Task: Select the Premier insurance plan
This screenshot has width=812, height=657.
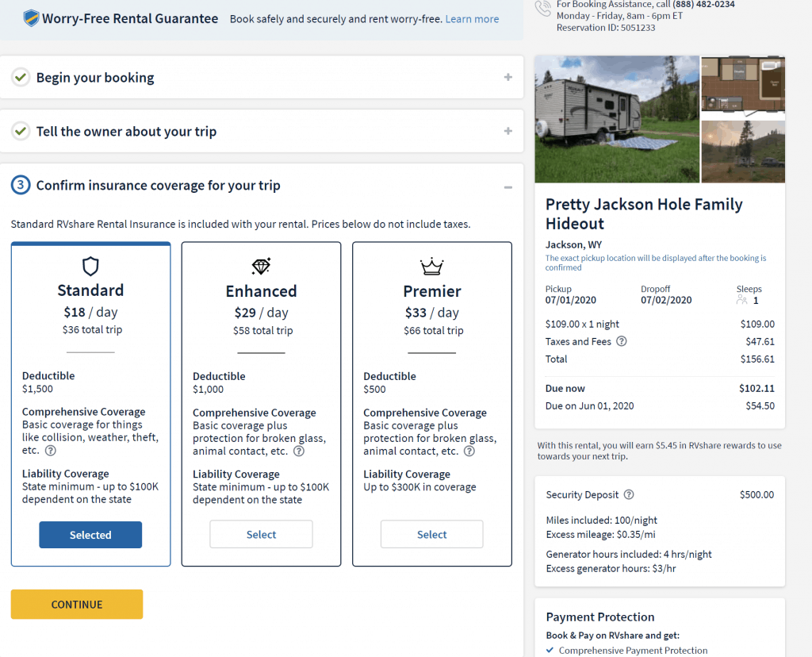Action: (432, 534)
